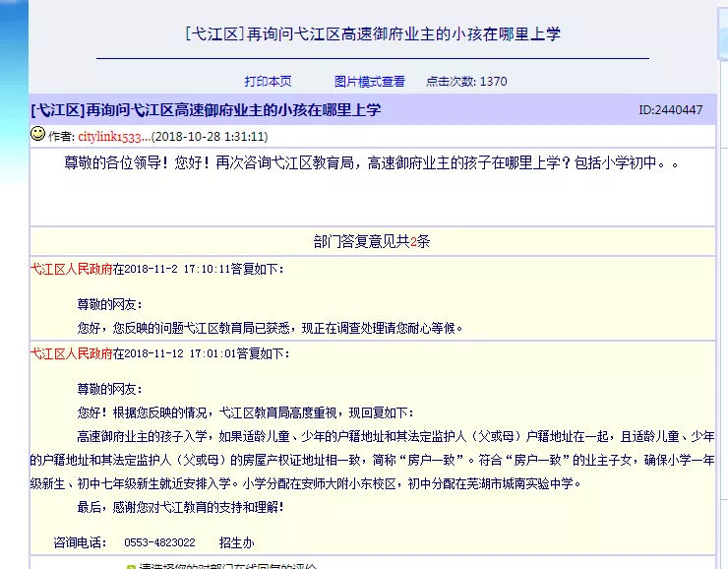Click the smiley face icon beside the author
Screen dimensions: 728x569
click(x=38, y=134)
